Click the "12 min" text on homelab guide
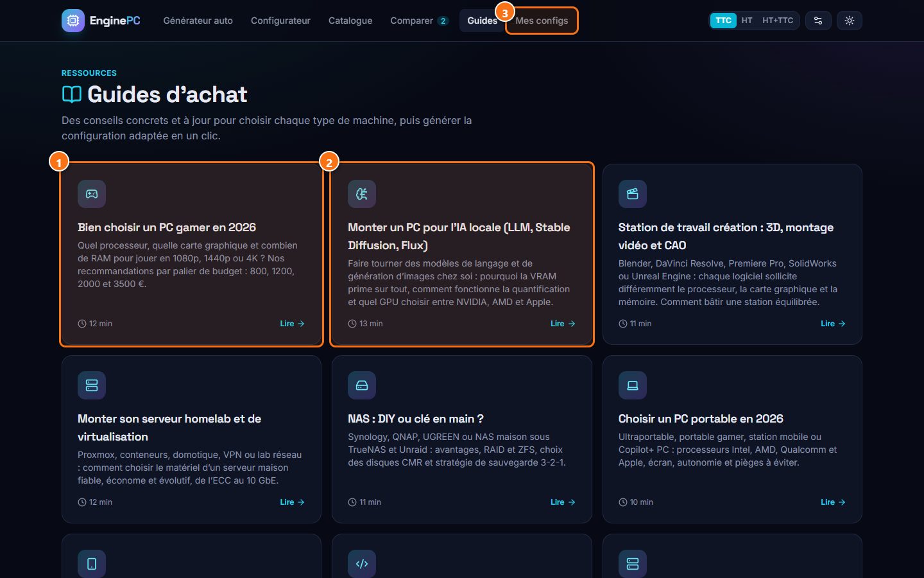924x578 pixels. click(101, 502)
